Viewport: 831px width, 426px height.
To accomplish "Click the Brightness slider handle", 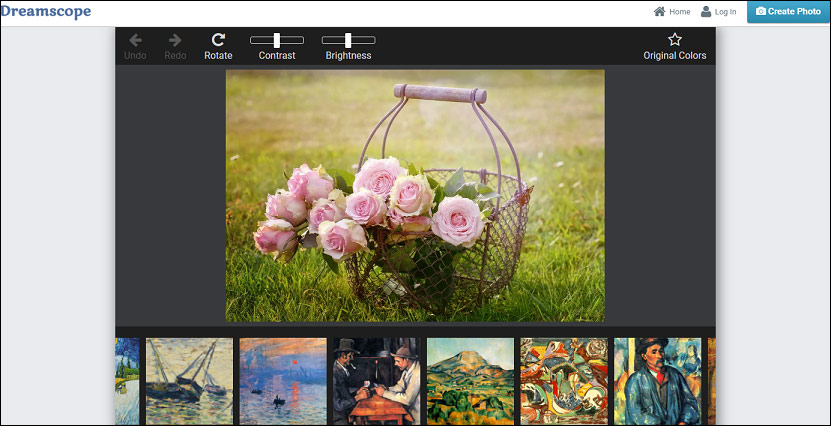I will coord(348,40).
